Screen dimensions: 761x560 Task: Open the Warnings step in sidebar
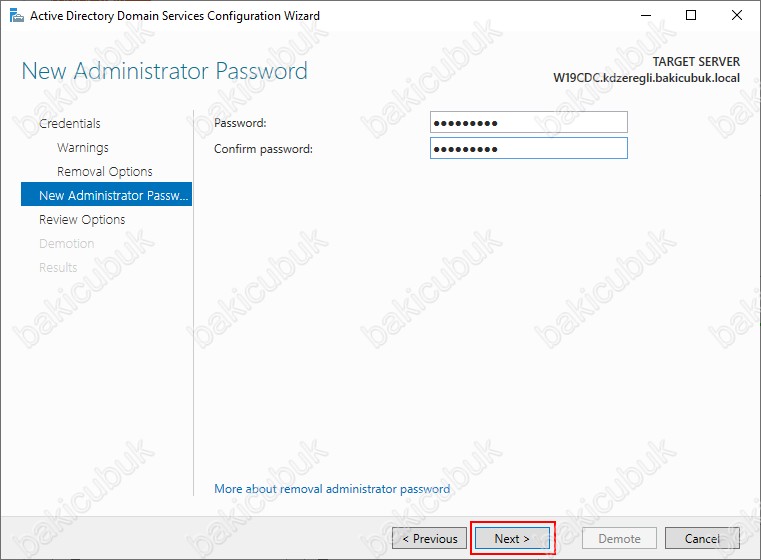83,147
